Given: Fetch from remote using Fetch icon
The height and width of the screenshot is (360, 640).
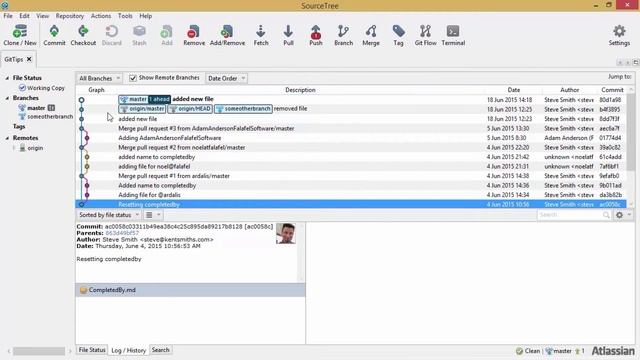Looking at the screenshot, I should [261, 35].
